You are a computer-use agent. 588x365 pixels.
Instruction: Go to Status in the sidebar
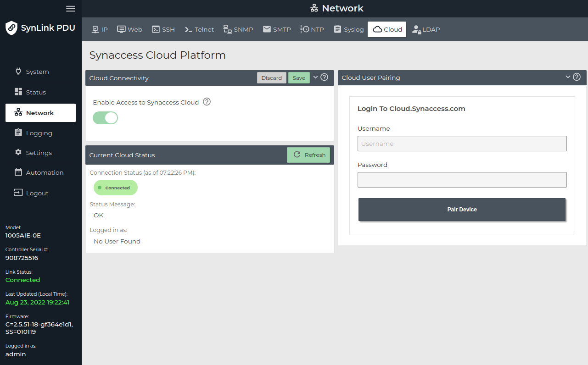pyautogui.click(x=40, y=92)
